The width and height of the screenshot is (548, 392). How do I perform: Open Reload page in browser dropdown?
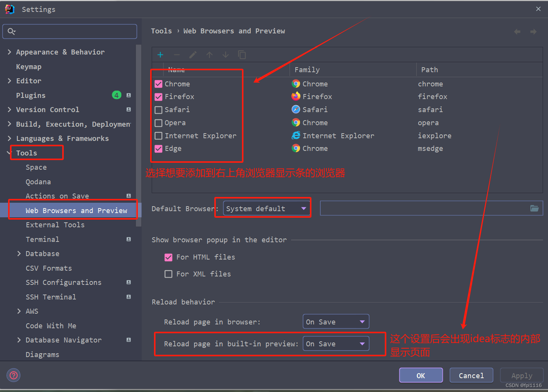point(336,322)
